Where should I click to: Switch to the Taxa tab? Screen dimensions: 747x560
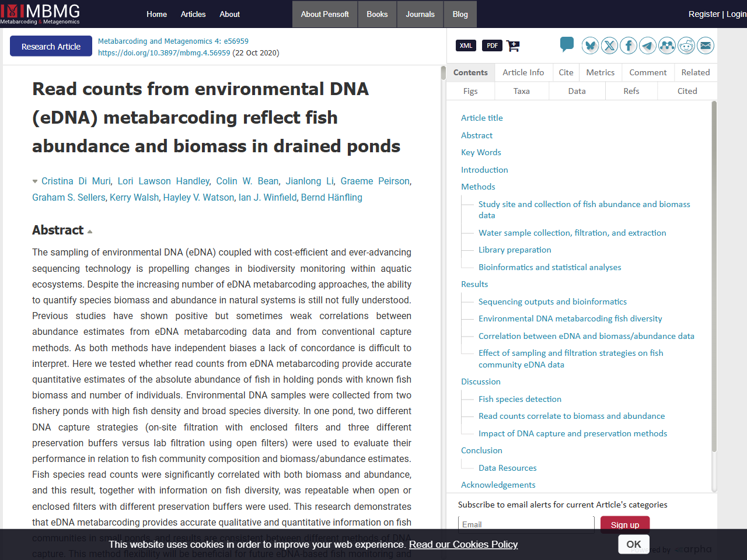click(522, 91)
